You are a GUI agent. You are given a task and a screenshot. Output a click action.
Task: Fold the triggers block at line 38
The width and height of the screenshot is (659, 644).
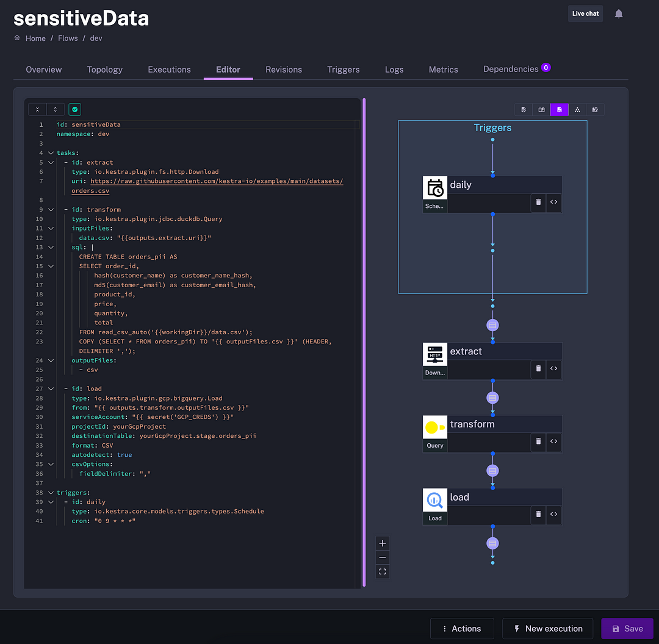click(51, 493)
